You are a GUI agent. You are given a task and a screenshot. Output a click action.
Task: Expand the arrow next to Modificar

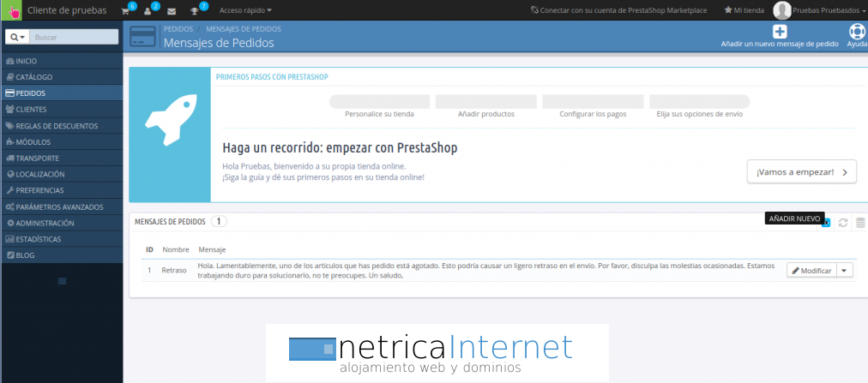(x=845, y=270)
